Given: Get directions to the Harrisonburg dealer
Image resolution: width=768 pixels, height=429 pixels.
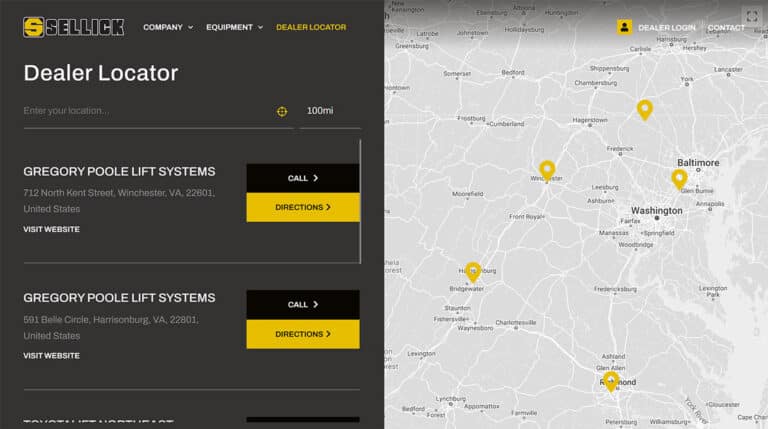Looking at the screenshot, I should pos(302,334).
